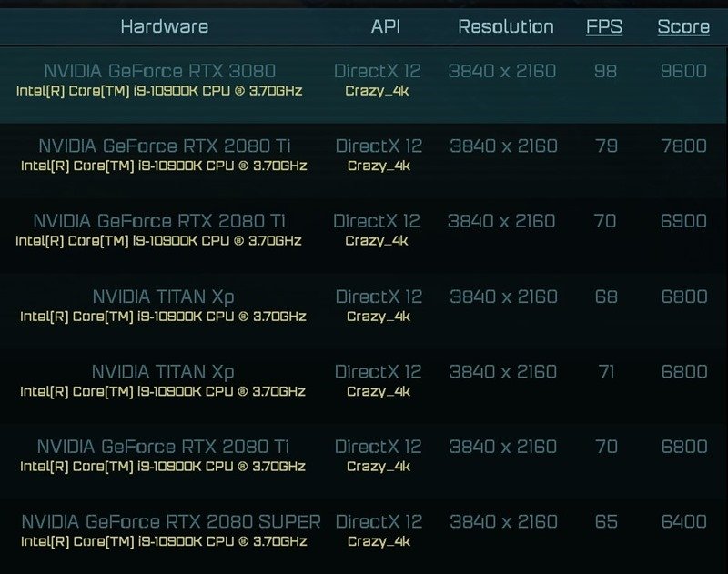Image resolution: width=728 pixels, height=574 pixels.
Task: Click the resolution in the RTX 2080 SUPER row
Action: click(x=503, y=522)
